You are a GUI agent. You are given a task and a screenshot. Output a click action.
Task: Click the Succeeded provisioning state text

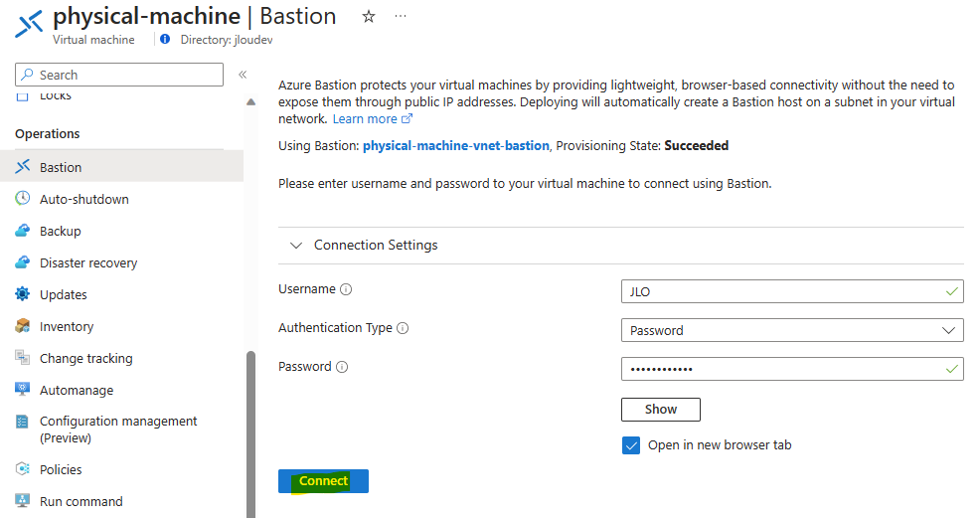(697, 145)
